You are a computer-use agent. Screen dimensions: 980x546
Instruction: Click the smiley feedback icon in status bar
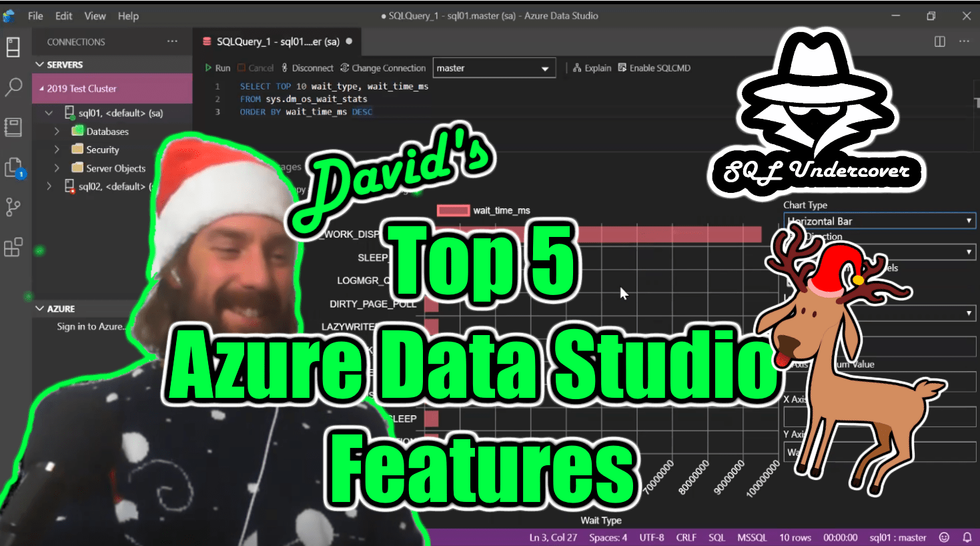point(944,537)
